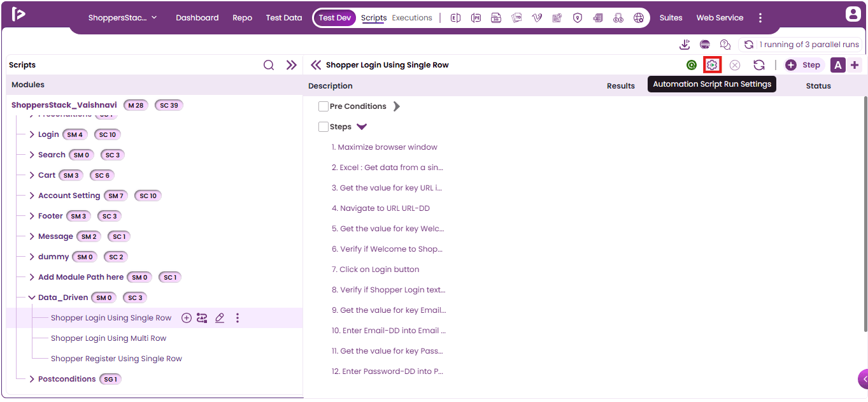
Task: Open the Program Elements (PE) icon
Action: pyautogui.click(x=476, y=18)
